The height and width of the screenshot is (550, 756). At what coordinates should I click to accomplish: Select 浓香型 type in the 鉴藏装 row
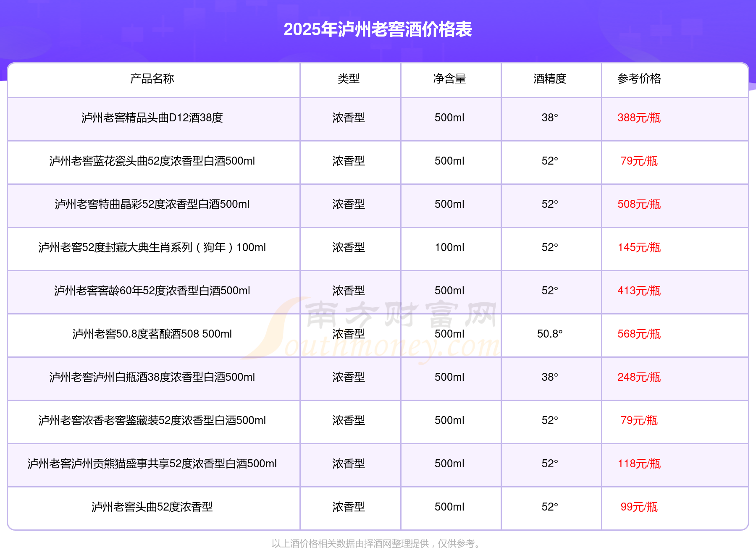349,420
